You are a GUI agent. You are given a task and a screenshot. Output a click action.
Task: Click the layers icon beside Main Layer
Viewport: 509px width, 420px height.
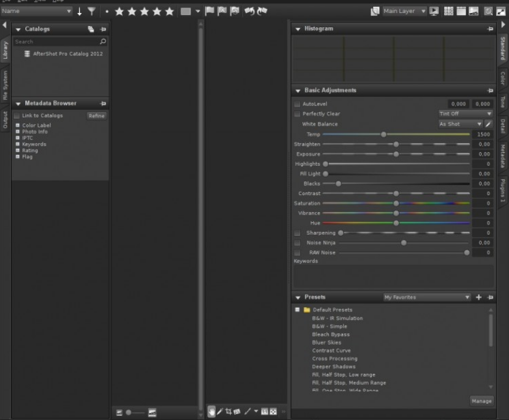point(375,11)
